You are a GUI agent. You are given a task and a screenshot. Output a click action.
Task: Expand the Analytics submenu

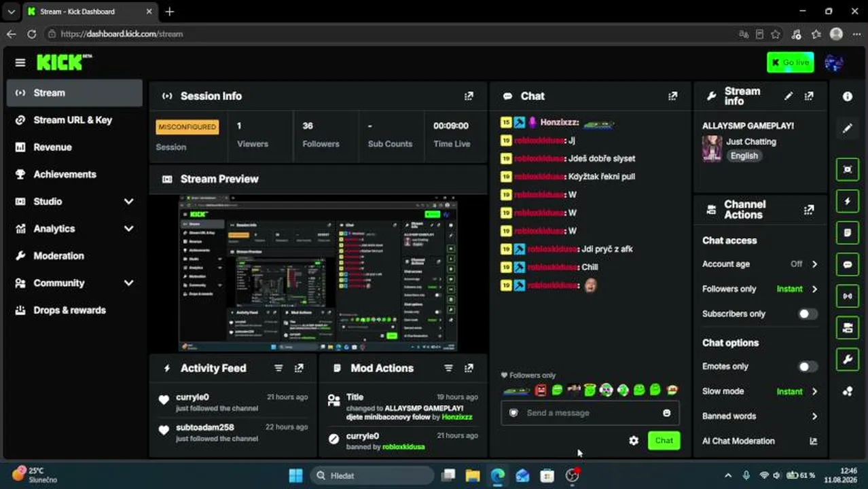(x=129, y=229)
